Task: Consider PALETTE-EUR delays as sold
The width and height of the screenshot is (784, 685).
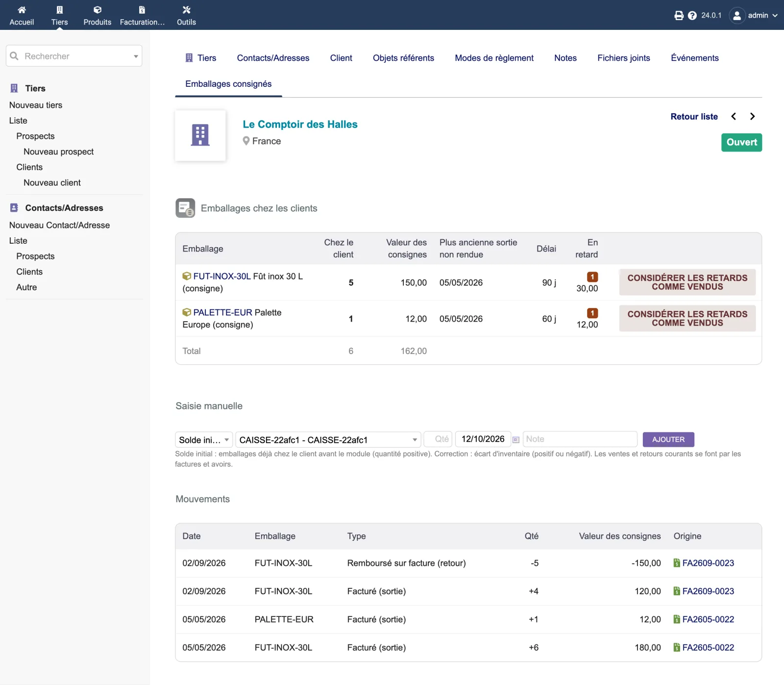Action: pyautogui.click(x=687, y=319)
